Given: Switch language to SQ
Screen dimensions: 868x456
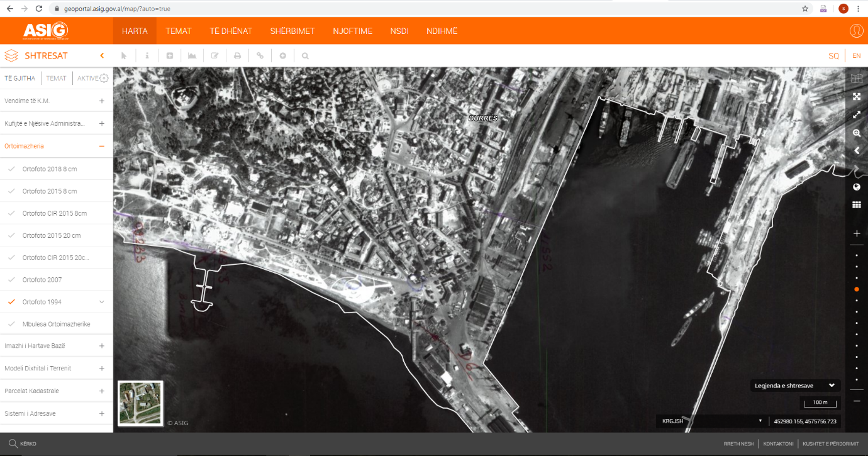Looking at the screenshot, I should (x=833, y=56).
